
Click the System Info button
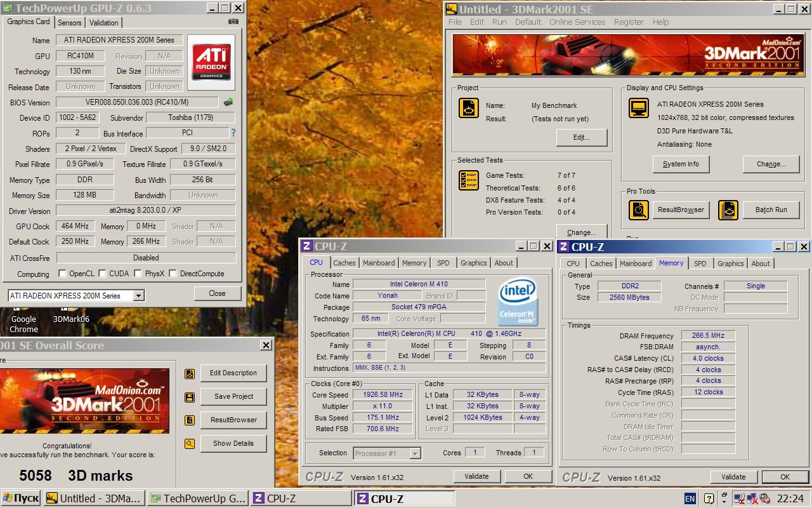point(681,164)
